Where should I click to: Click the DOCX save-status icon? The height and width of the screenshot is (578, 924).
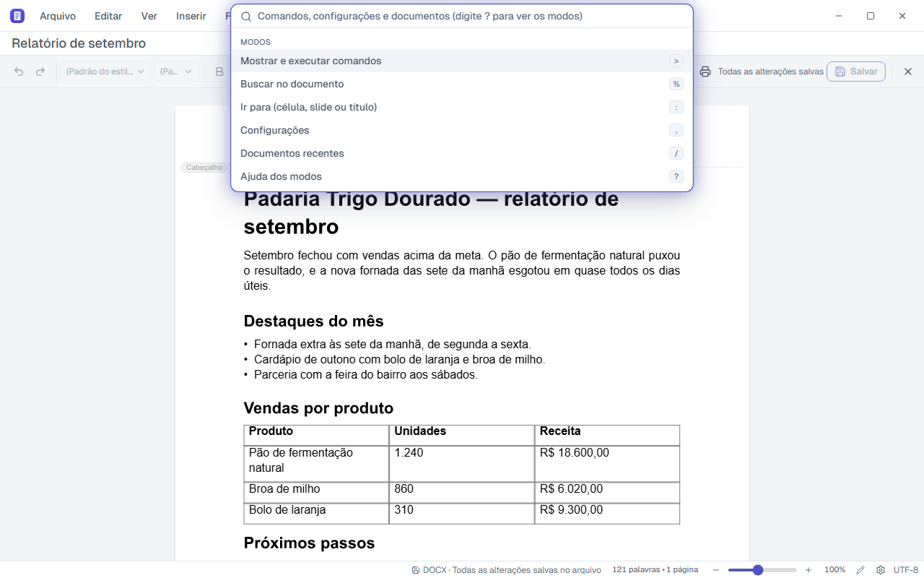coord(416,570)
